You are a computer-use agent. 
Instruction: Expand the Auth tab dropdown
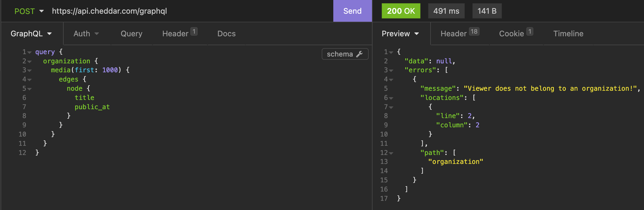pyautogui.click(x=86, y=34)
